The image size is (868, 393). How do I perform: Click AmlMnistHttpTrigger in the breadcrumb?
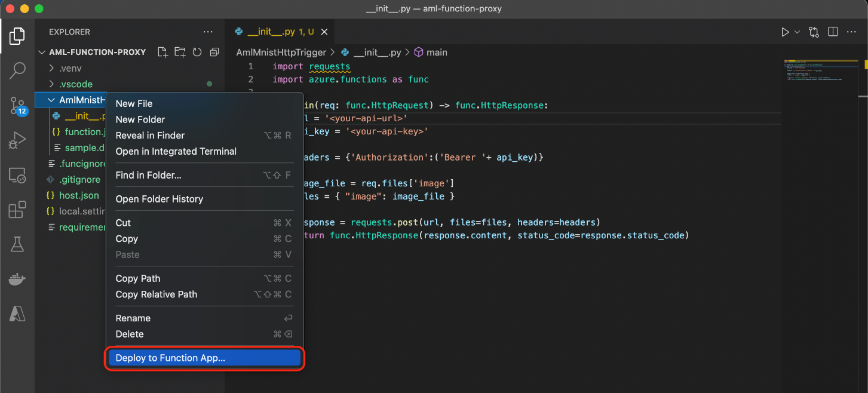click(x=281, y=53)
